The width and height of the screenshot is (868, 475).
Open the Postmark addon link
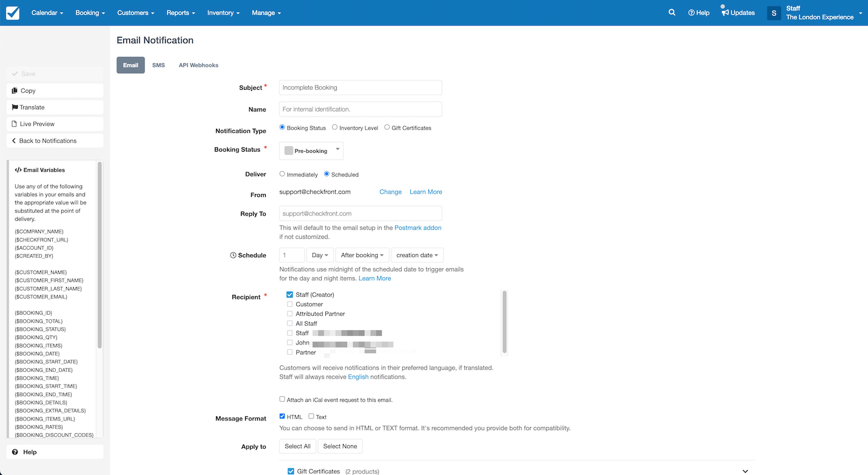coord(418,227)
